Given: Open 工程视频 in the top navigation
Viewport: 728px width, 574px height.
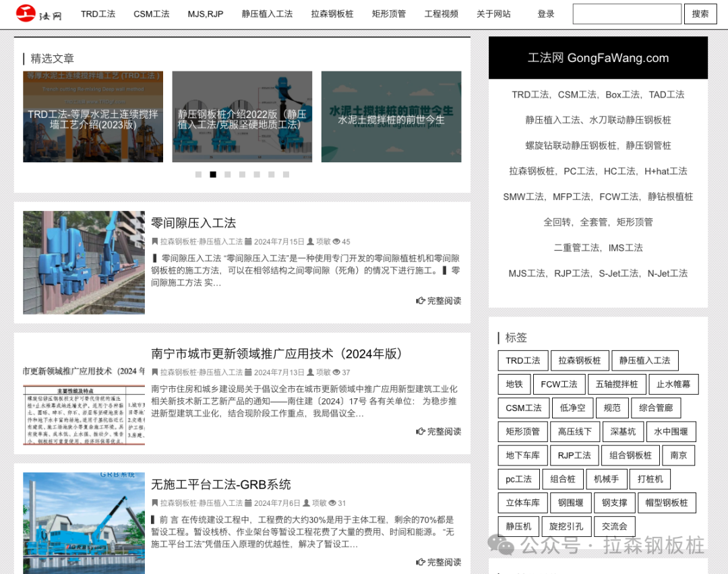Looking at the screenshot, I should [441, 14].
